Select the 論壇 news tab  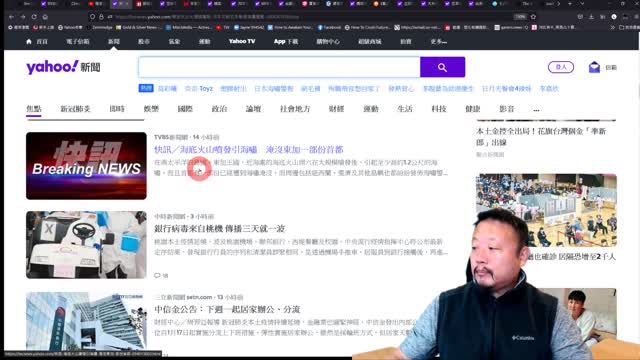click(x=253, y=109)
